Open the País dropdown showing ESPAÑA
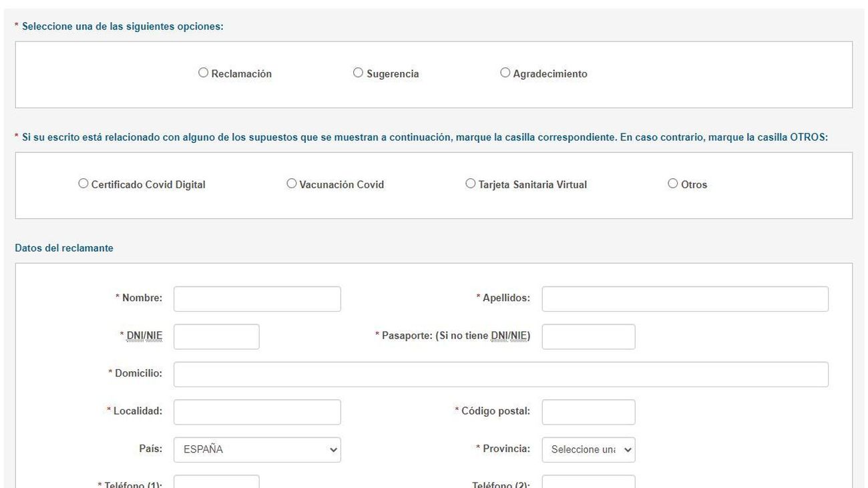This screenshot has width=868, height=488. point(257,450)
